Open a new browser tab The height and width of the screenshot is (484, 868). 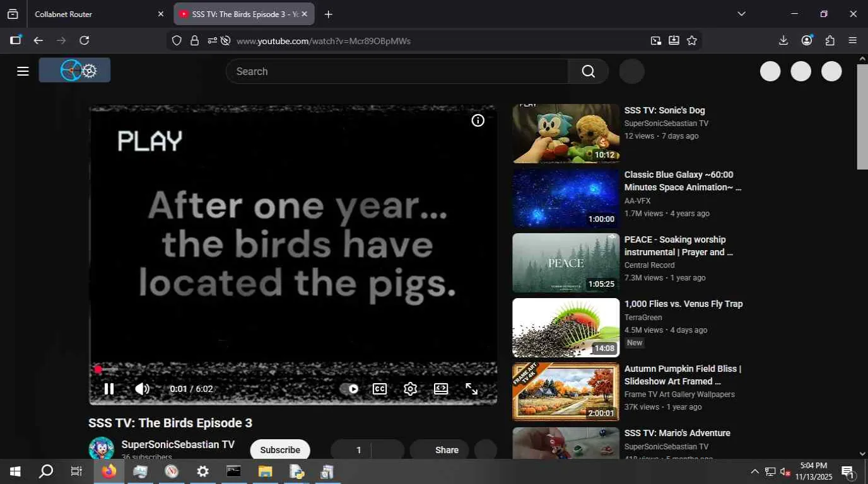tap(328, 14)
